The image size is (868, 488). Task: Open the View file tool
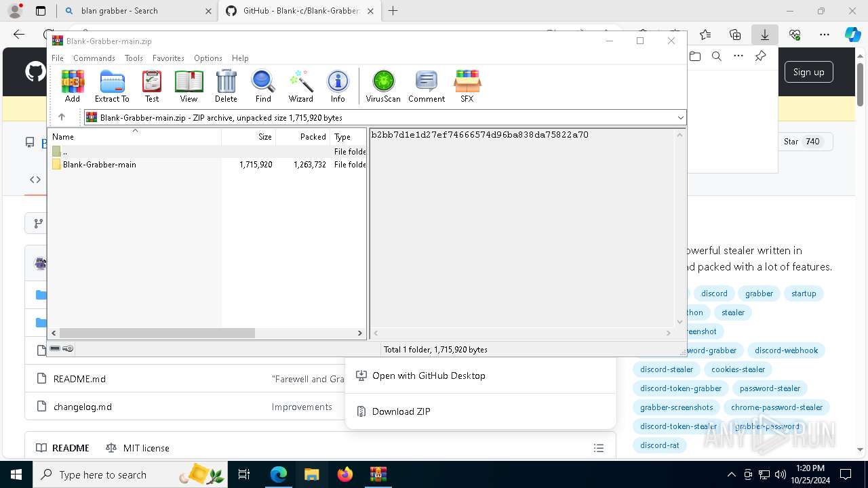[189, 86]
